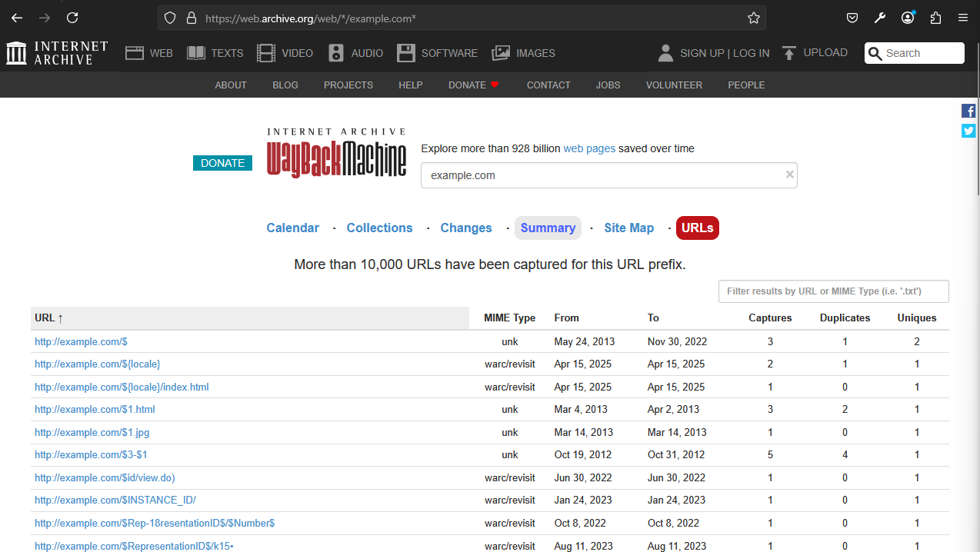Bookmark this page with star icon

click(754, 18)
